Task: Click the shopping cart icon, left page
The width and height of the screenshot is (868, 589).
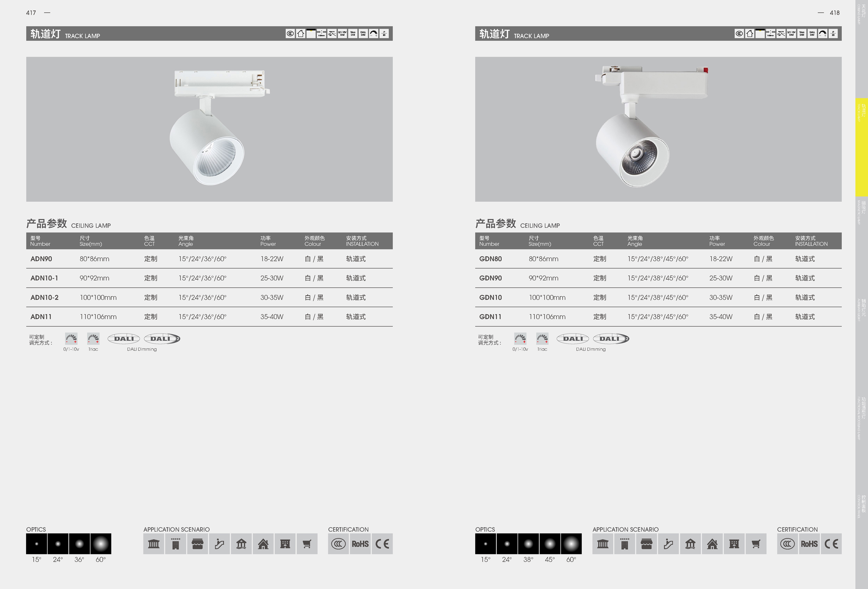Action: tap(307, 544)
